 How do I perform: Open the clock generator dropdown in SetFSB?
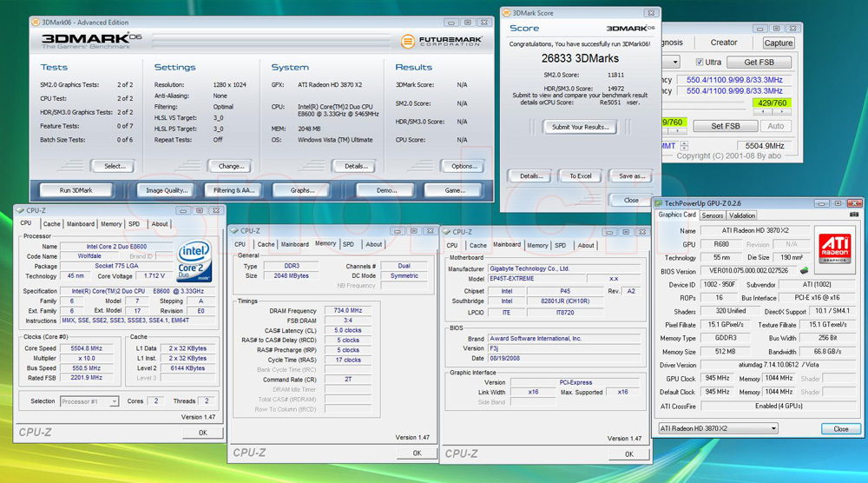[674, 62]
